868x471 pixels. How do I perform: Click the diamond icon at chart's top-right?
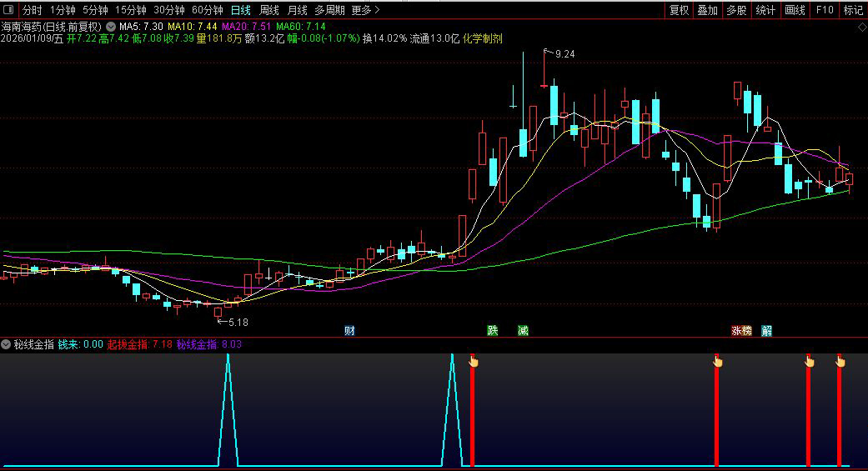click(861, 27)
